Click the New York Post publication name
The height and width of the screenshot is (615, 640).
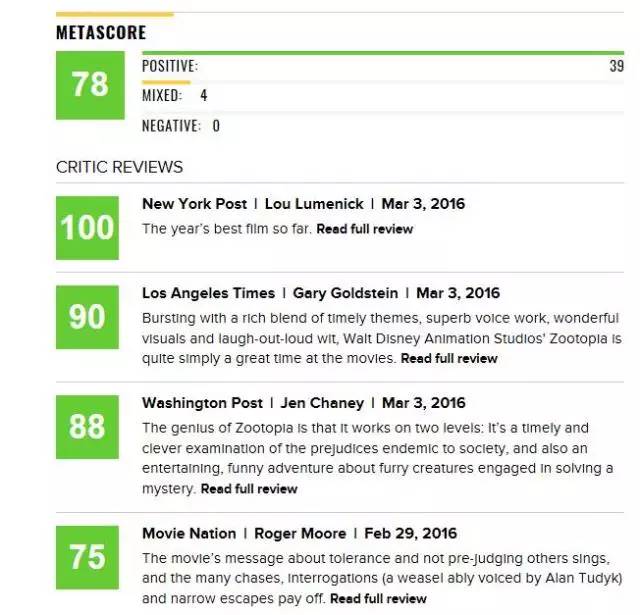(196, 204)
